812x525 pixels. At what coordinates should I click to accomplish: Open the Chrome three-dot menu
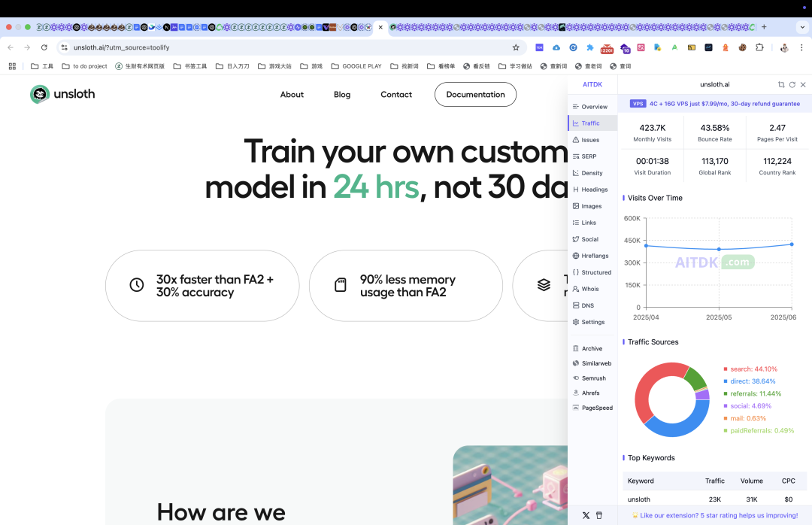801,47
